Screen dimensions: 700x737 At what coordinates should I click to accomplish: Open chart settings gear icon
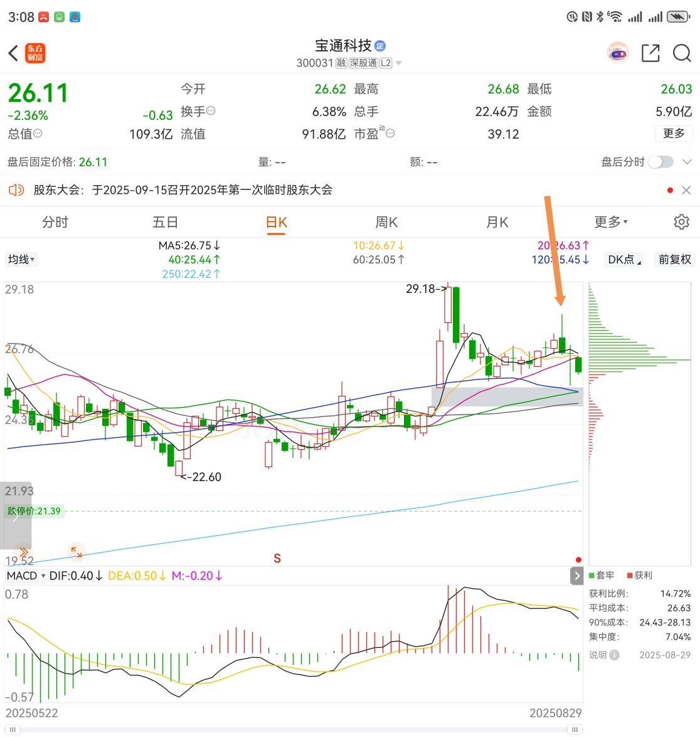click(x=681, y=221)
